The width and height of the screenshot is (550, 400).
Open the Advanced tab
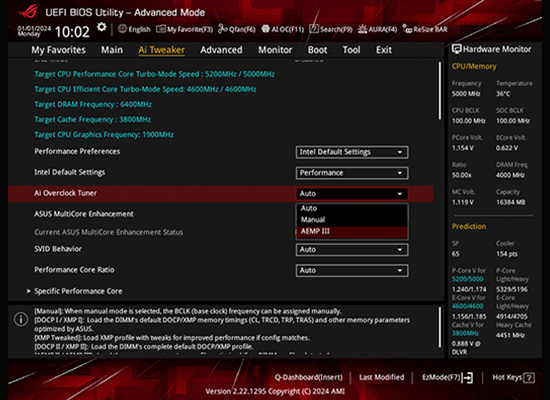pyautogui.click(x=221, y=50)
